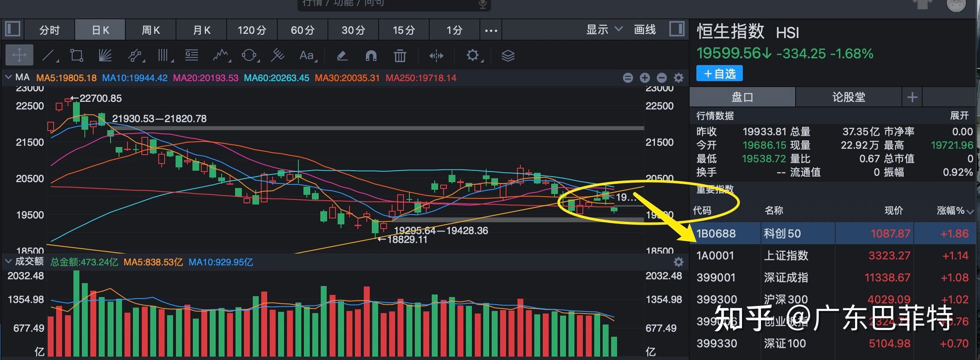Switch to the 15分 chart tab
The width and height of the screenshot is (980, 360).
[x=404, y=30]
